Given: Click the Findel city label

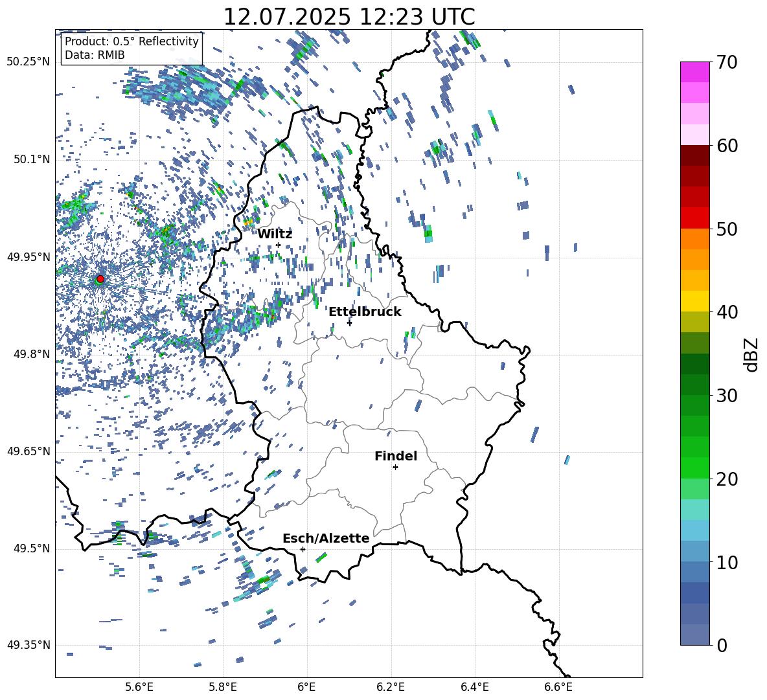Looking at the screenshot, I should [396, 456].
